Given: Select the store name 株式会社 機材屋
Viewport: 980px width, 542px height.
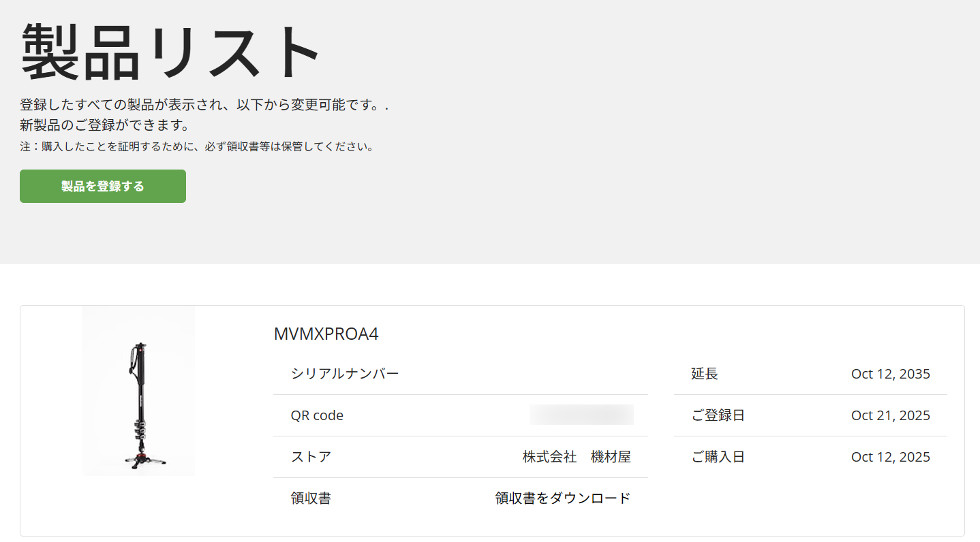Looking at the screenshot, I should click(577, 457).
